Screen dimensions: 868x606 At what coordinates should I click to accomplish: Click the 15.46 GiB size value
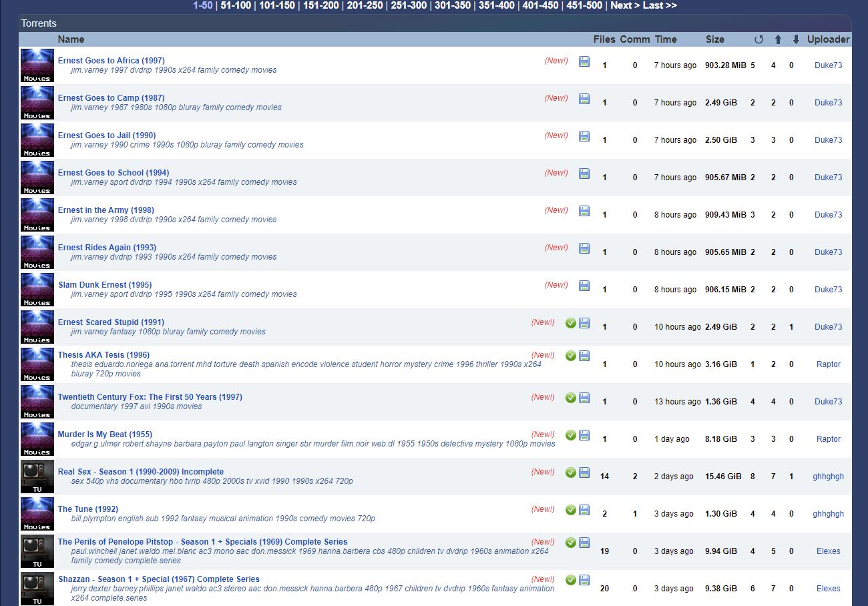(x=723, y=477)
